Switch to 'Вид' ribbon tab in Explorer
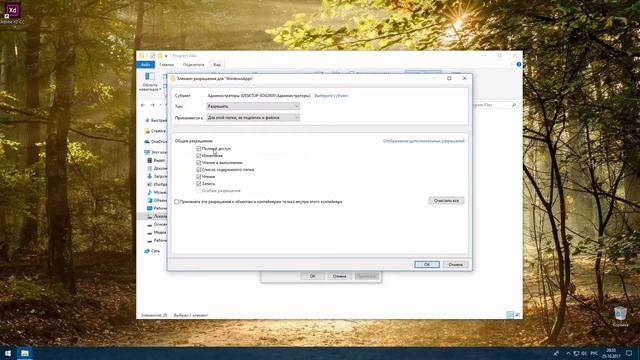Image resolution: width=640 pixels, height=360 pixels. [x=217, y=64]
